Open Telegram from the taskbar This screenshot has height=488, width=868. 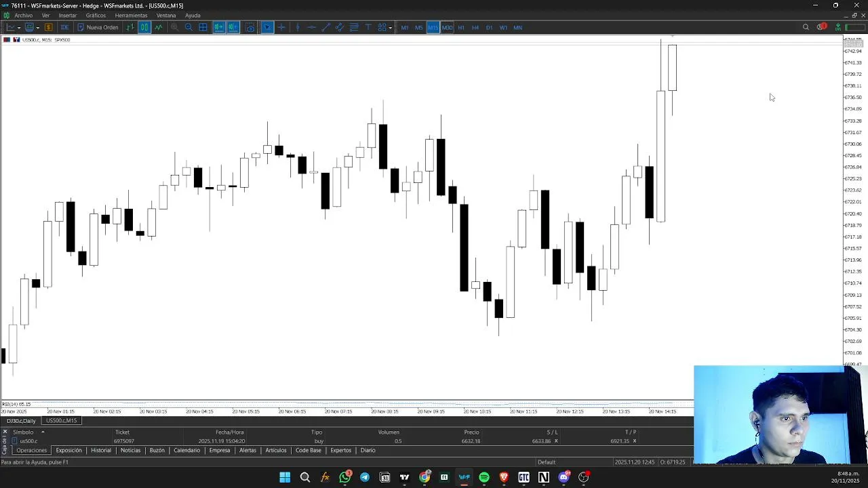365,477
